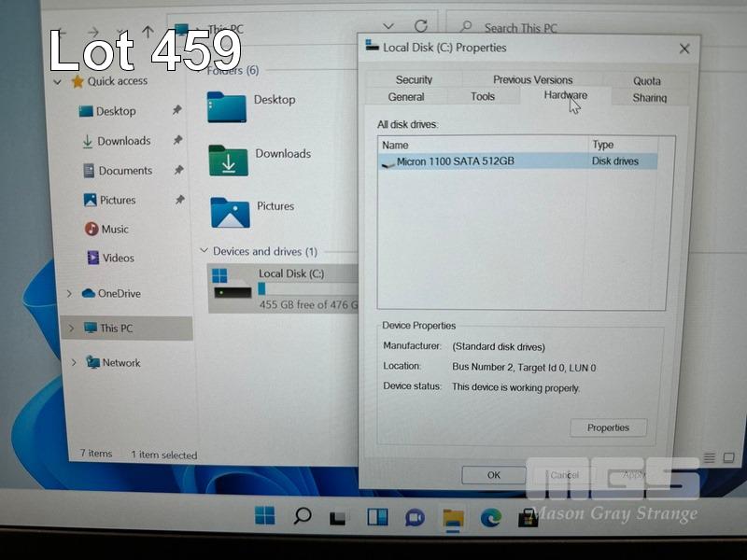Click the Refresh button beside address bar

pyautogui.click(x=421, y=26)
